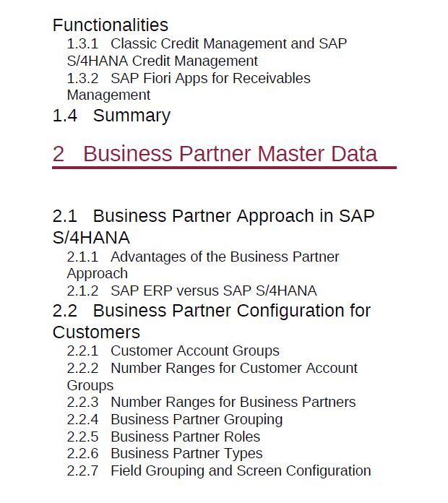This screenshot has width=448, height=503.
Task: Click the S/4HANA Credit Management continuation line
Action: [x=163, y=61]
